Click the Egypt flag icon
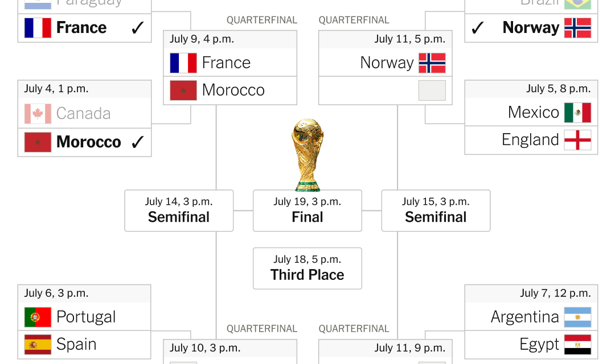 coord(578,345)
